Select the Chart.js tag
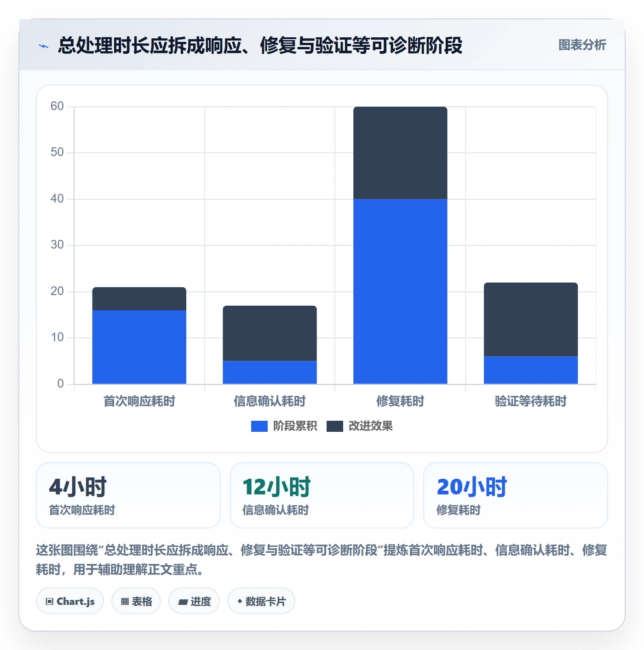This screenshot has height=650, width=644. 70,601
